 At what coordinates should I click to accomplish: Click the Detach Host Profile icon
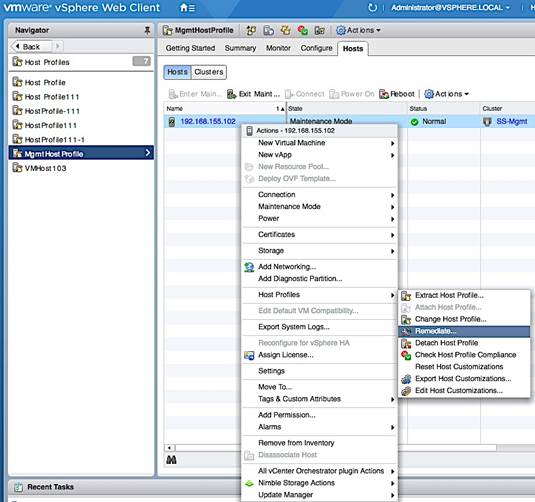point(406,343)
